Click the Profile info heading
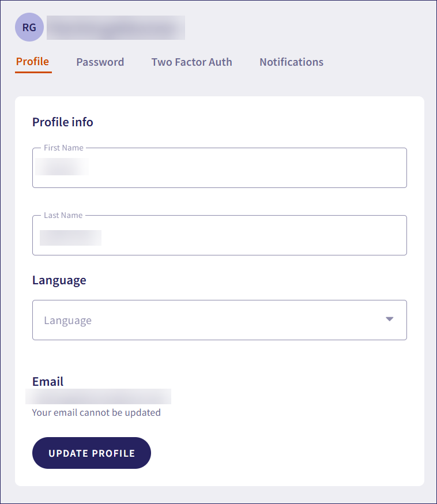437x504 pixels. (x=62, y=122)
